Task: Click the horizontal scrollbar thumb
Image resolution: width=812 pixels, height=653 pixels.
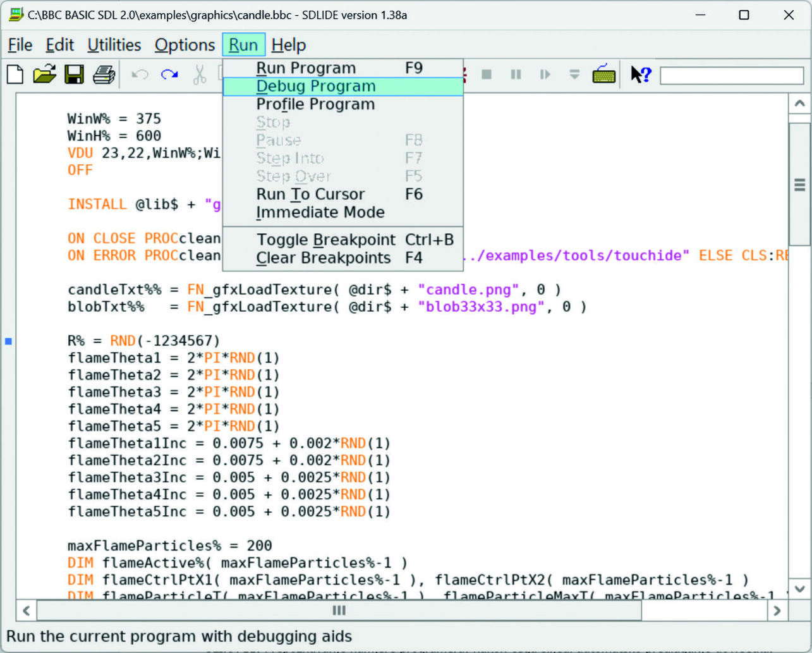Action: pos(339,611)
